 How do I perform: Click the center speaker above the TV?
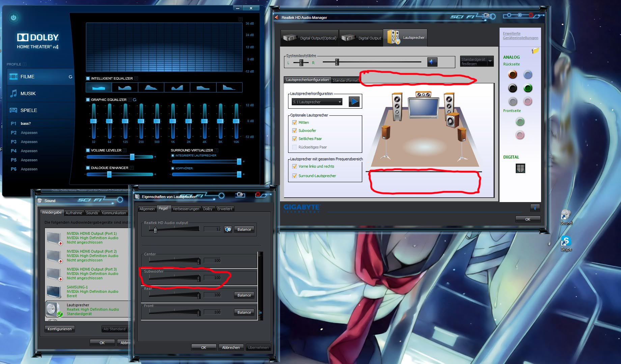423,94
